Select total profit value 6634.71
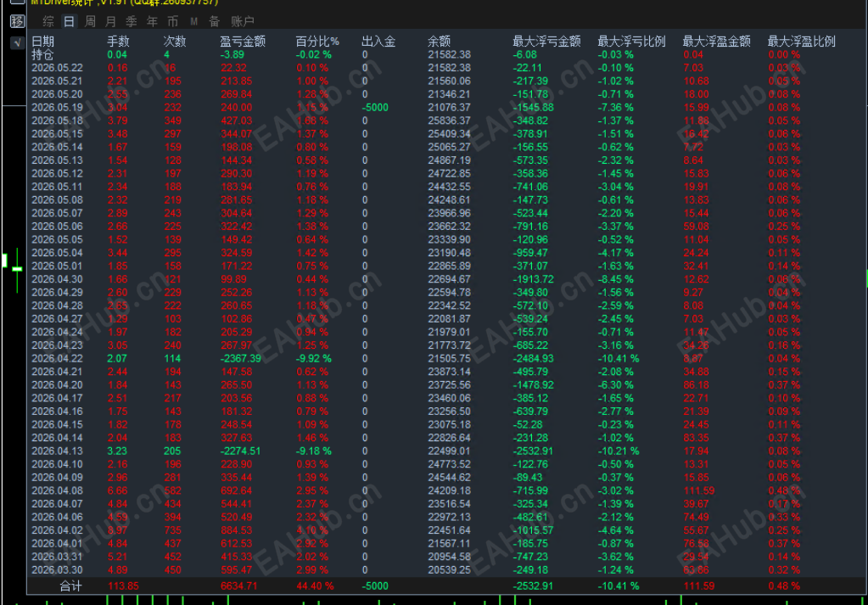The image size is (868, 605). [238, 586]
